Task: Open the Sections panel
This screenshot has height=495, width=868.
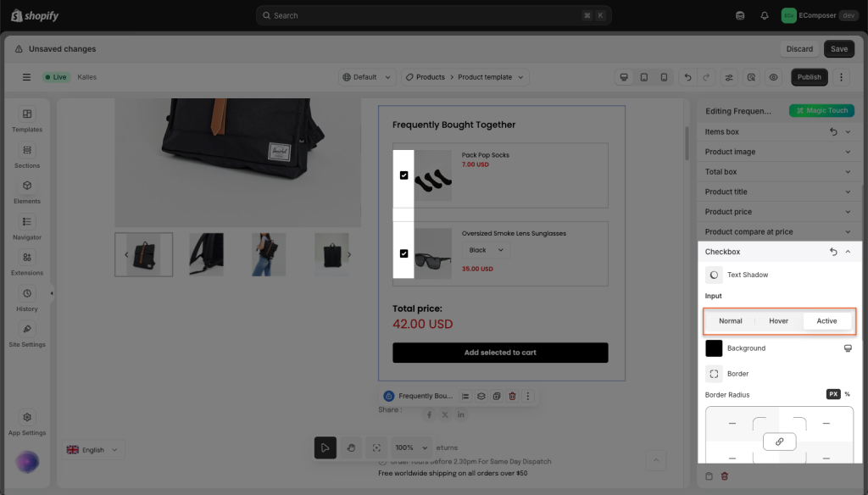Action: [x=27, y=155]
